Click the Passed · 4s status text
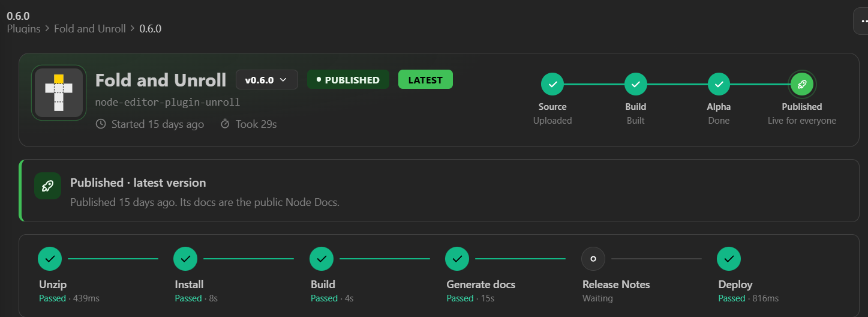Viewport: 868px width, 317px height. [332, 298]
